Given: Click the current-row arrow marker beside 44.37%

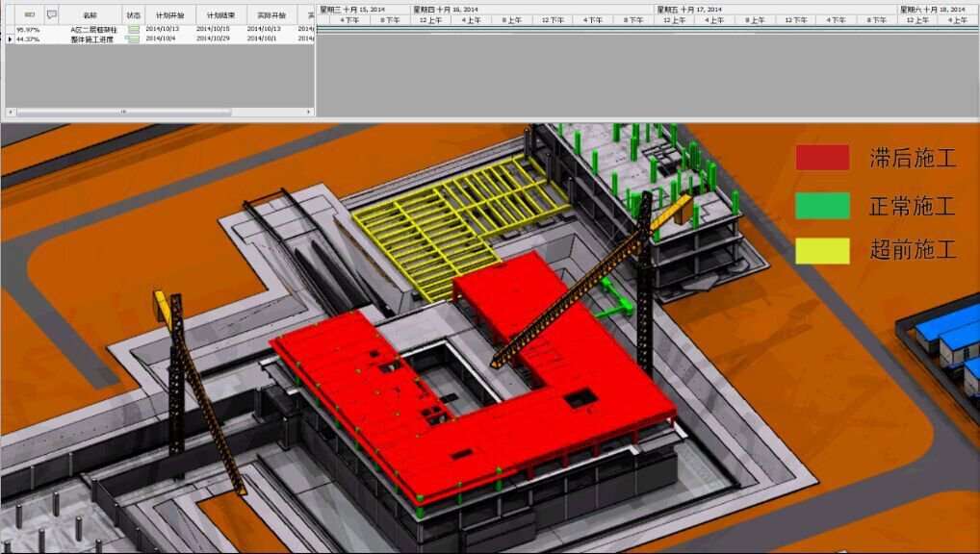Looking at the screenshot, I should (x=10, y=38).
